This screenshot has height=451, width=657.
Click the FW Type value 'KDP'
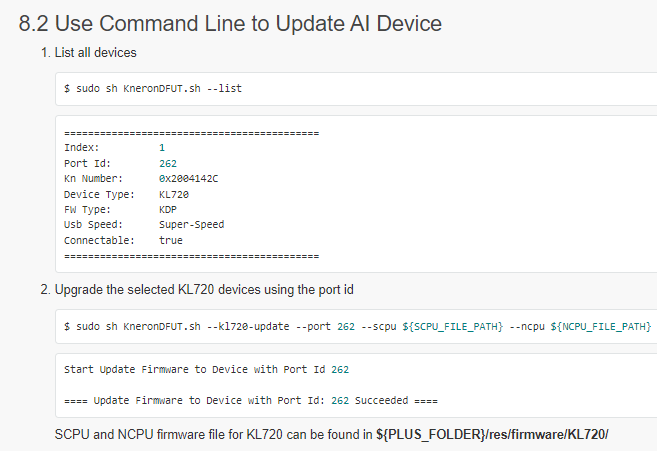[x=168, y=210]
